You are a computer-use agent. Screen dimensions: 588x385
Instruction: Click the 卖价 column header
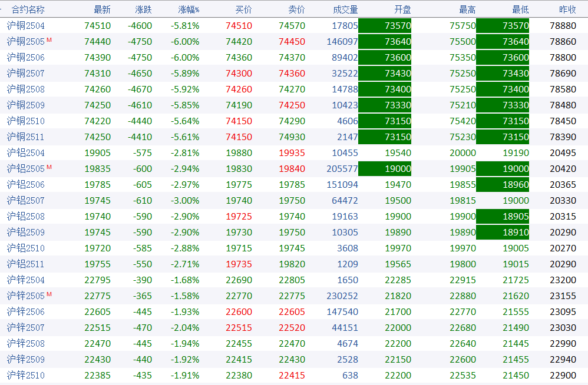296,9
